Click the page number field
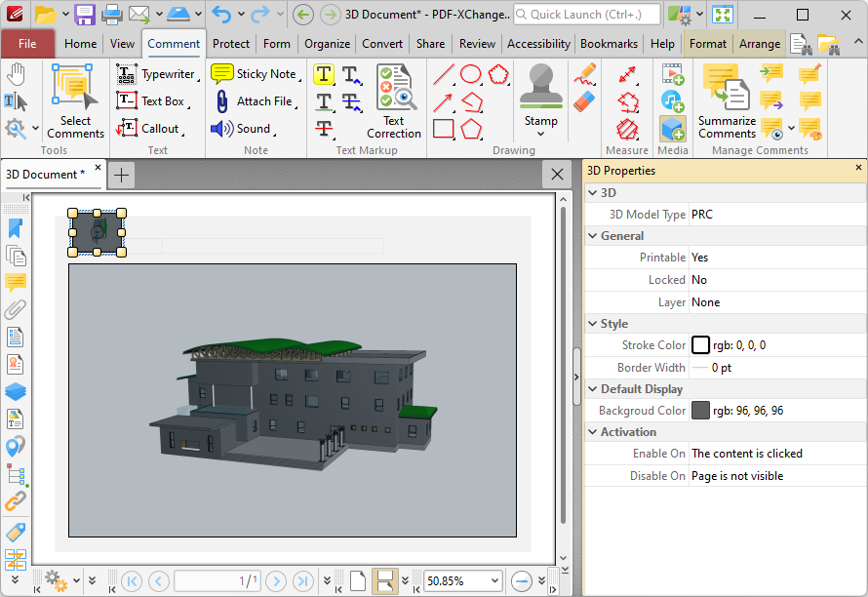Viewport: 868px width, 597px height. [217, 581]
